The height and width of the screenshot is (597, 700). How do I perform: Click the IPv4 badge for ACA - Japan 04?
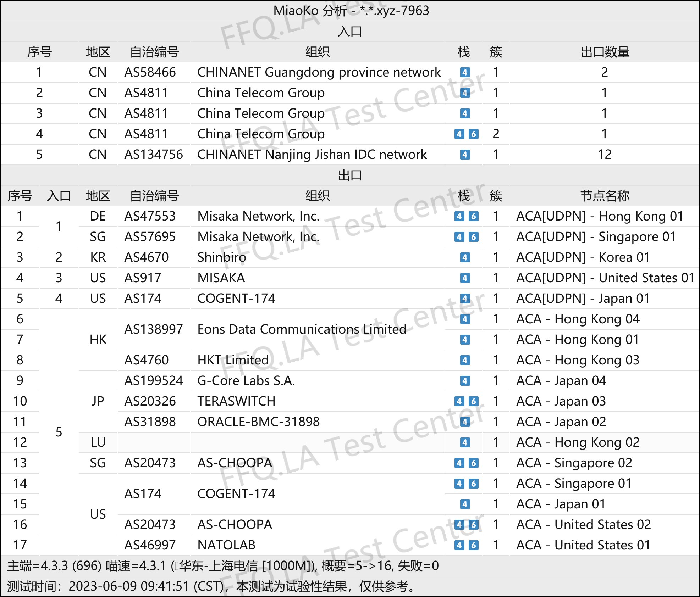[x=465, y=381]
